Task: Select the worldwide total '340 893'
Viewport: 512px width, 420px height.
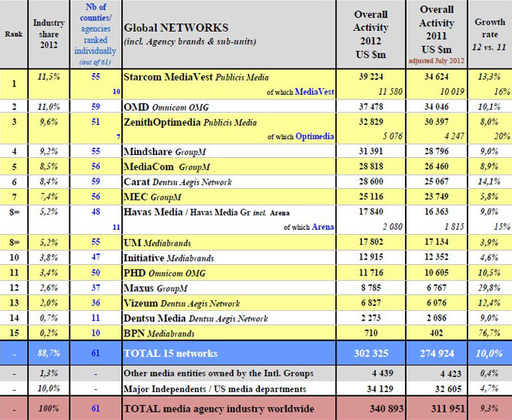Action: pyautogui.click(x=386, y=408)
